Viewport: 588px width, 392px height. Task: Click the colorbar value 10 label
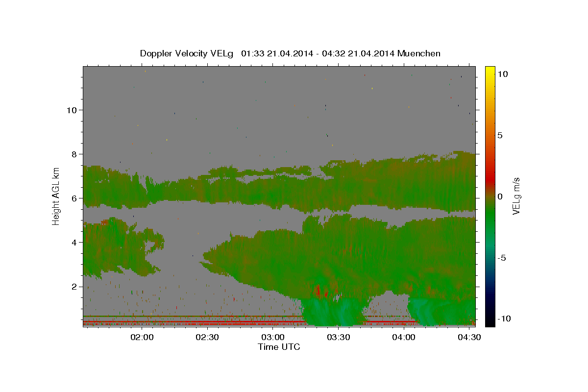click(502, 73)
